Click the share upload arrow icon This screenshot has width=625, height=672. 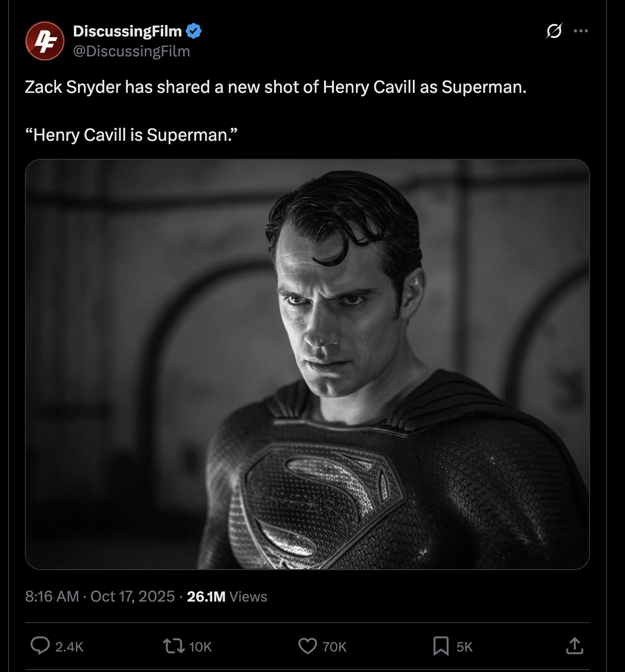[575, 646]
